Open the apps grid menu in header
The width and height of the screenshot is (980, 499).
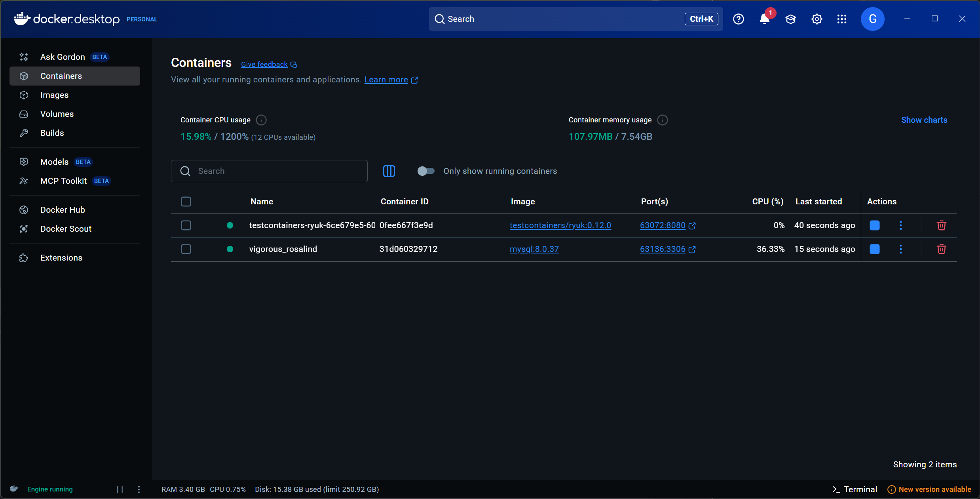click(842, 19)
